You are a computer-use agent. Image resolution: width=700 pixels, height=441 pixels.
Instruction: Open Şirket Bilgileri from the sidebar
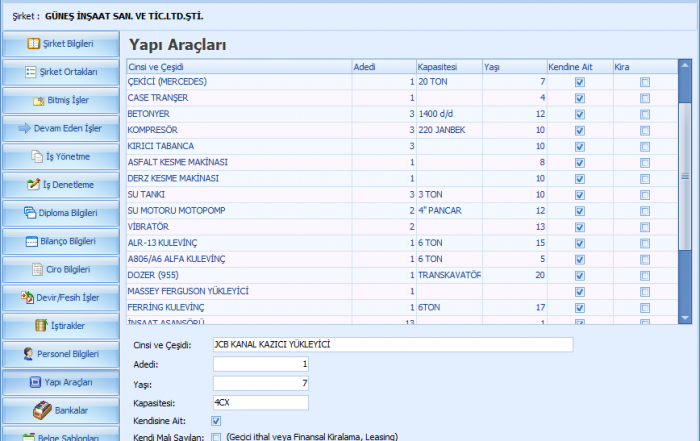pyautogui.click(x=60, y=44)
